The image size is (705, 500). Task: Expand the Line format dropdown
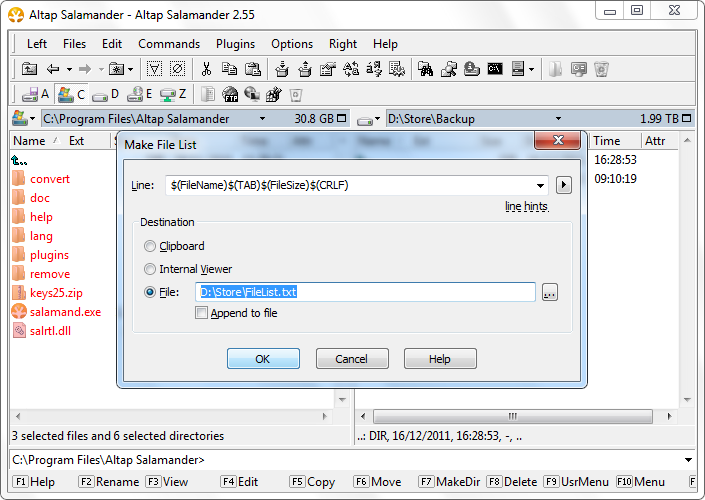[x=541, y=185]
